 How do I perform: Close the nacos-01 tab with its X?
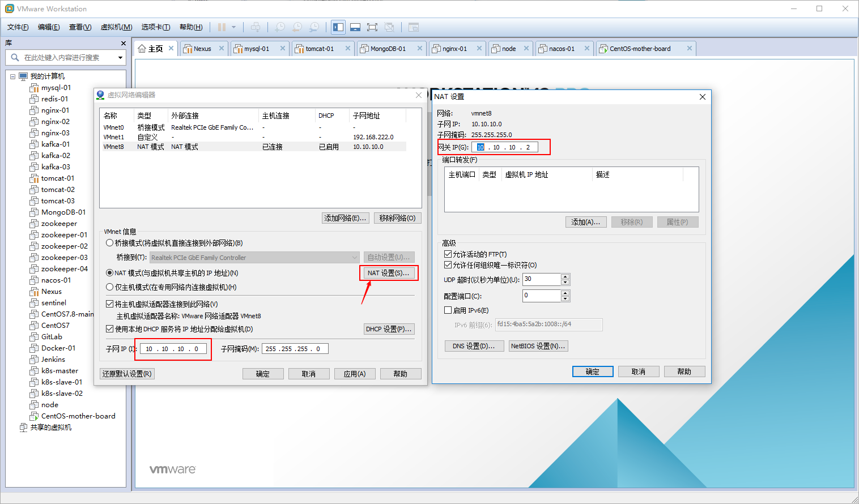(x=587, y=48)
